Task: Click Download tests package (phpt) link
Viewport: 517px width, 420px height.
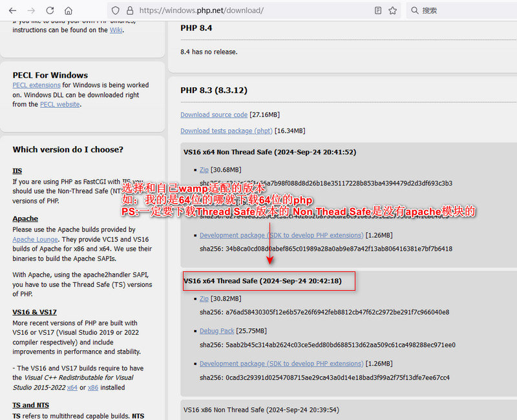Action: 227,131
